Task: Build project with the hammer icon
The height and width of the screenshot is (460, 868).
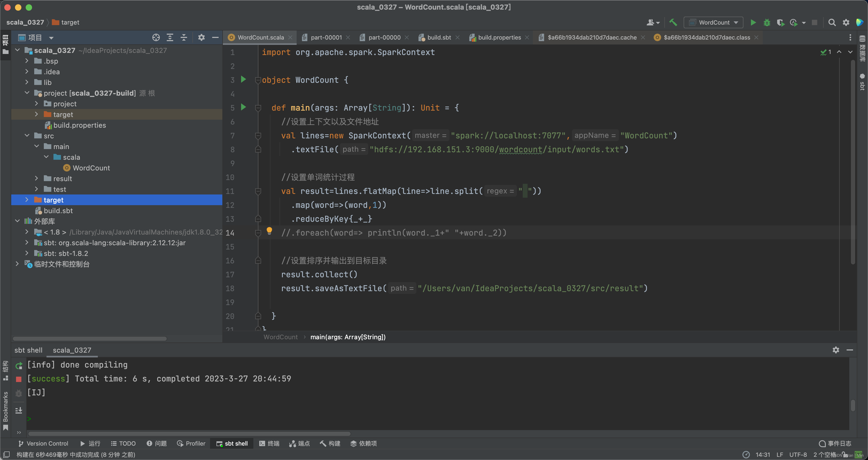Action: [x=673, y=22]
